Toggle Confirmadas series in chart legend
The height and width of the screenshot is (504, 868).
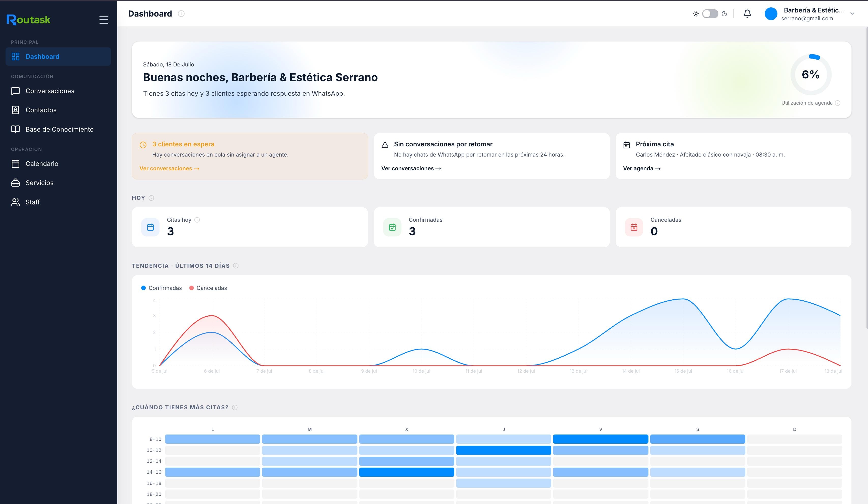162,288
